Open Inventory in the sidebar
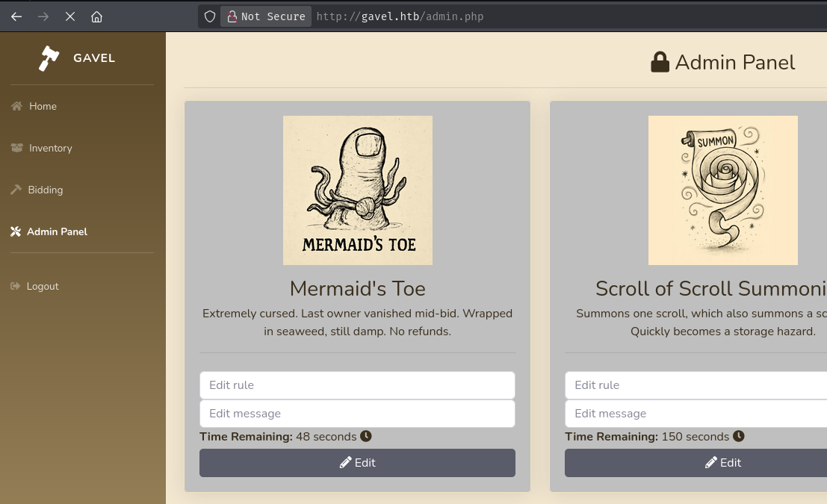 click(50, 148)
